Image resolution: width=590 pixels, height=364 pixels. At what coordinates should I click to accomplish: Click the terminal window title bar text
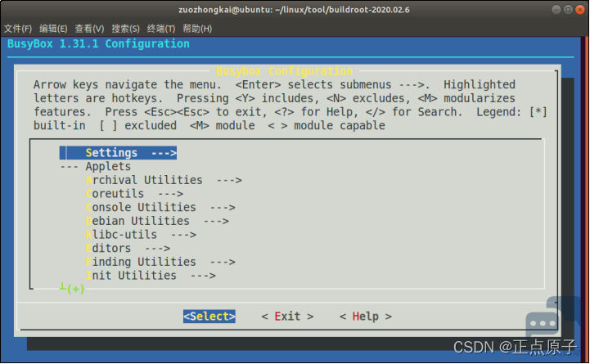tap(294, 10)
